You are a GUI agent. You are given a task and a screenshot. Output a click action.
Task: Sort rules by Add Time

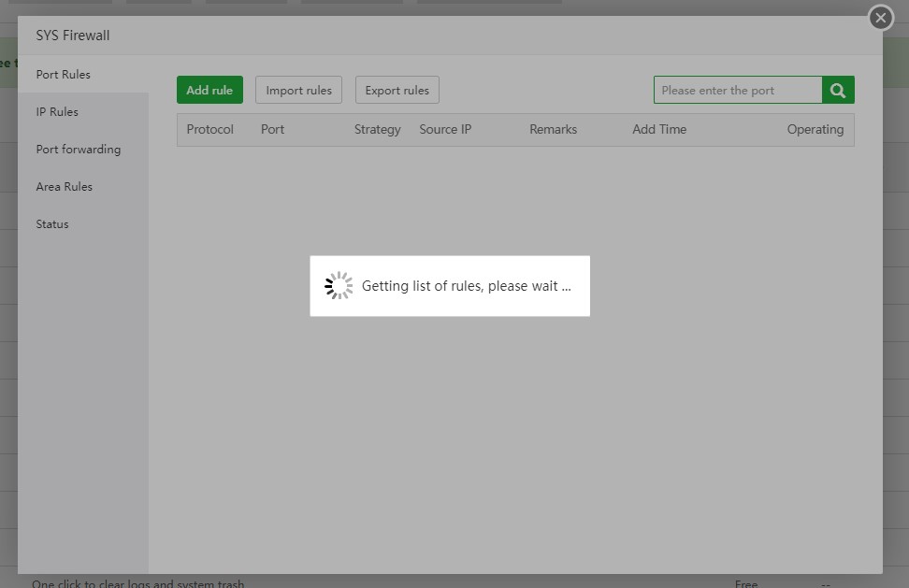click(x=658, y=129)
